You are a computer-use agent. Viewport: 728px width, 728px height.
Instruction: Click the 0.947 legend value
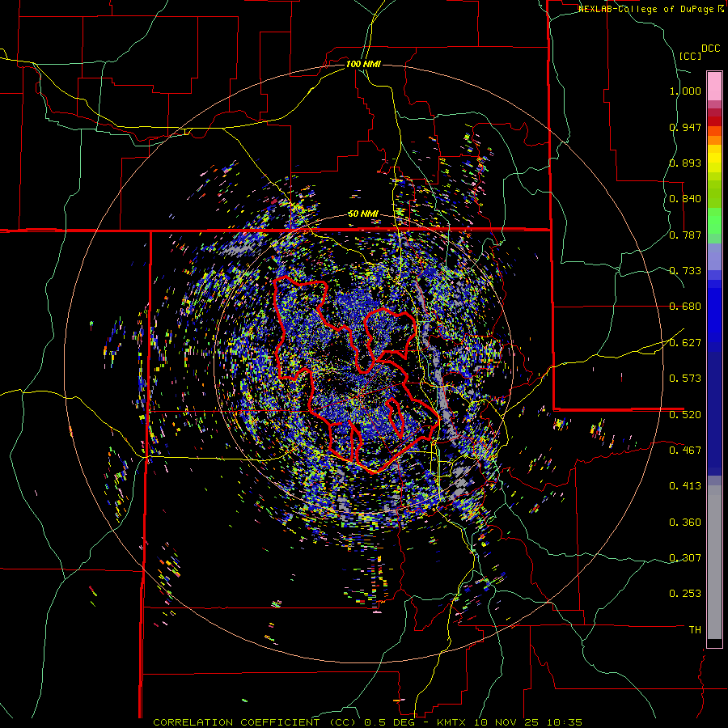[685, 127]
